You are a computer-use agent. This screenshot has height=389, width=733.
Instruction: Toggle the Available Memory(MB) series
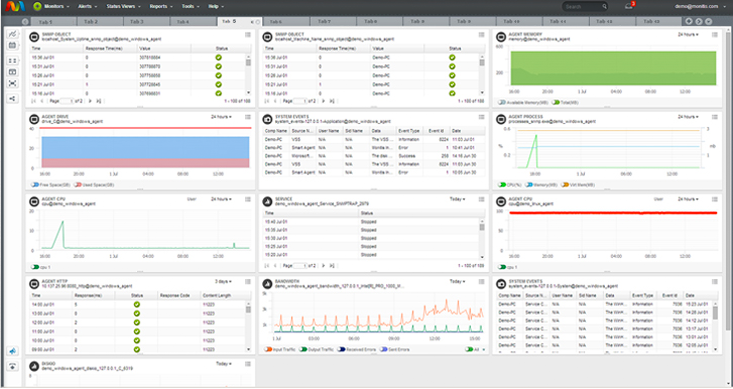(x=502, y=102)
